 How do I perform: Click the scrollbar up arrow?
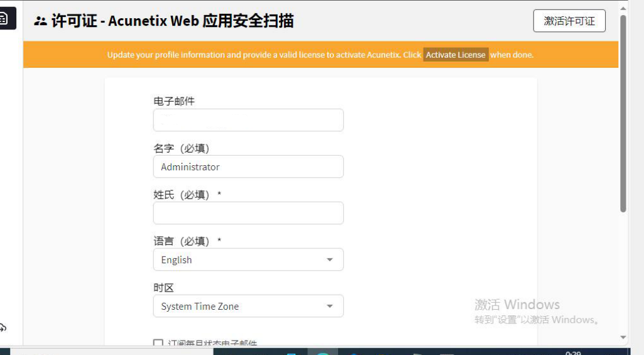point(623,8)
